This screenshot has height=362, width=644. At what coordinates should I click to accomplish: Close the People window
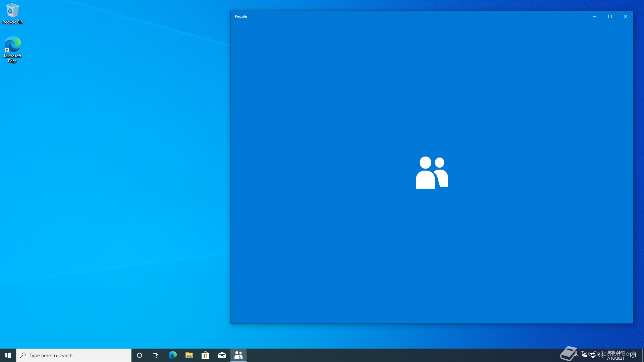coord(626,16)
